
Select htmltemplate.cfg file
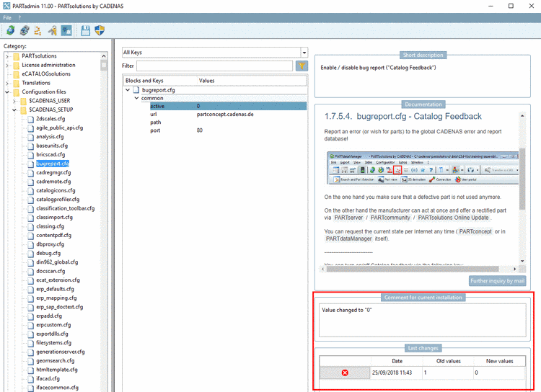pos(57,370)
